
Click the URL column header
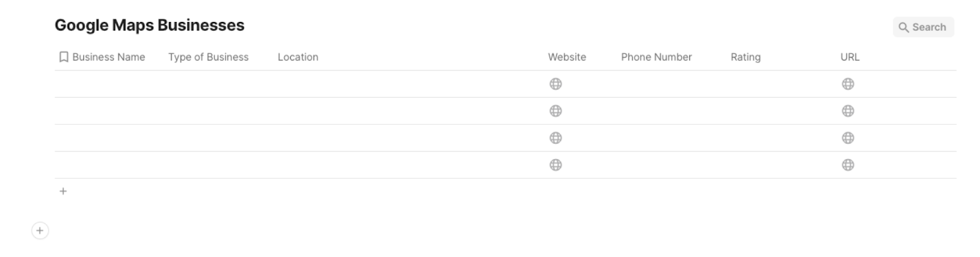click(850, 57)
